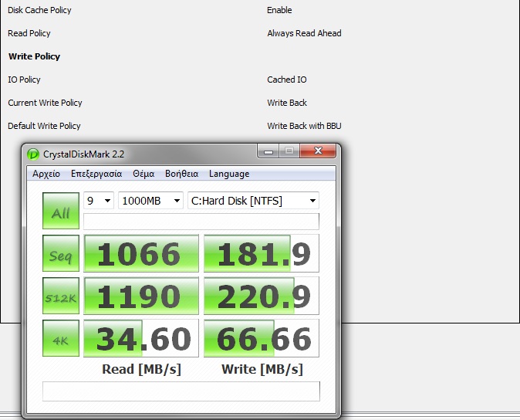Click the empty comment field at the bottom

[x=181, y=391]
